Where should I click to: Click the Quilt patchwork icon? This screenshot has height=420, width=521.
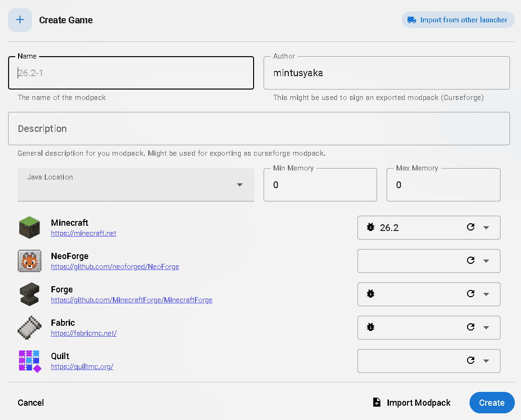30,361
